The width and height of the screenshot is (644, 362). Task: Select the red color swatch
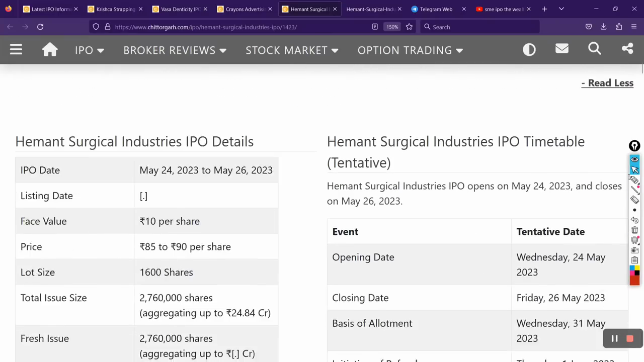coord(634,280)
